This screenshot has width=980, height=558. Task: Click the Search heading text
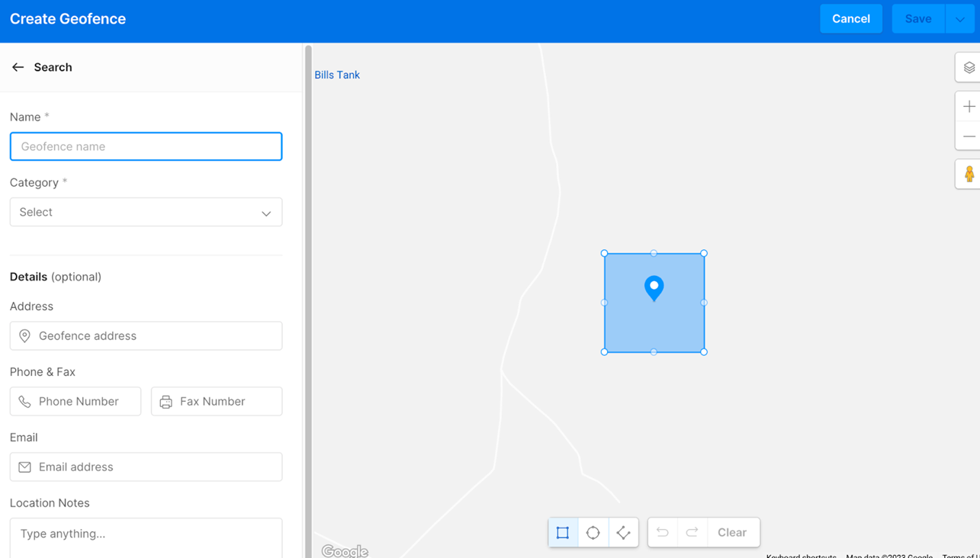click(x=53, y=67)
